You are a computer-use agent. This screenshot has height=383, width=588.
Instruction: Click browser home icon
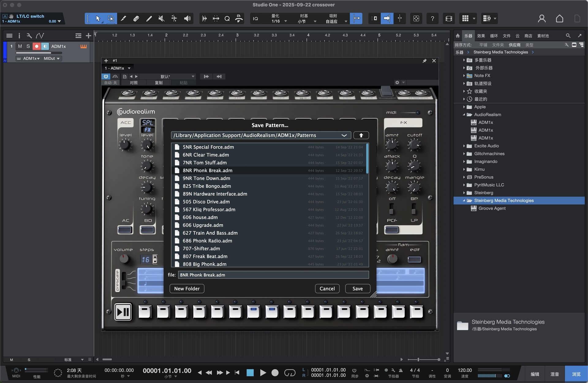(458, 36)
